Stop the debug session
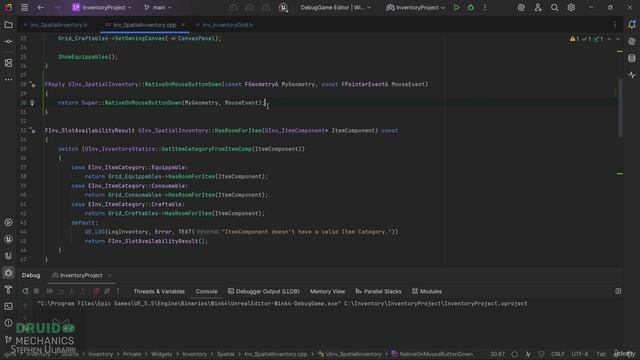The image size is (640, 360). tap(36, 291)
